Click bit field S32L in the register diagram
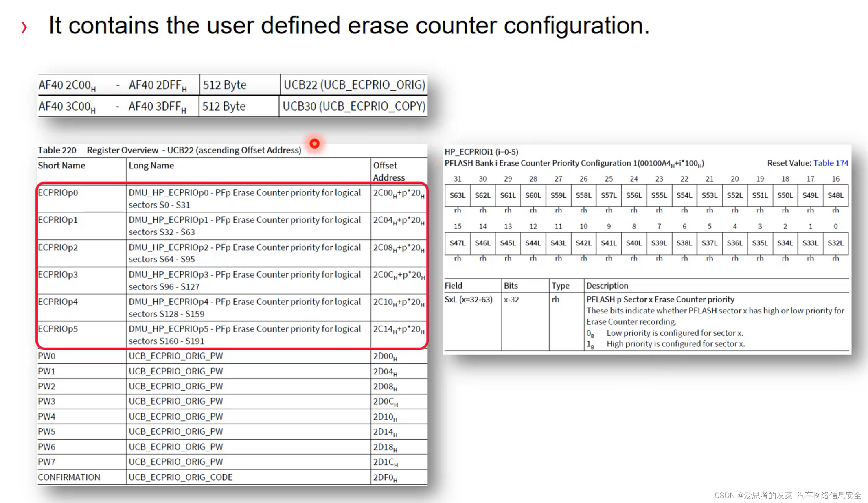 coord(835,243)
